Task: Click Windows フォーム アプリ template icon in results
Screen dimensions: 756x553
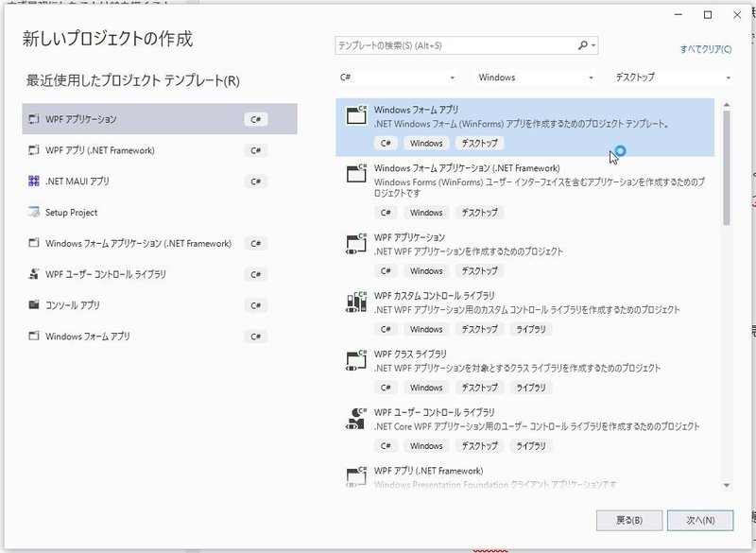Action: pos(356,115)
